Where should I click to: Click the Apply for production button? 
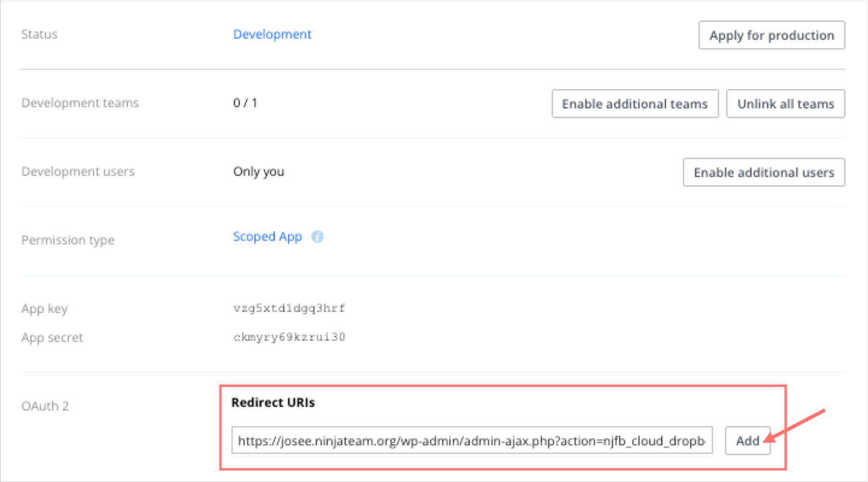(771, 36)
